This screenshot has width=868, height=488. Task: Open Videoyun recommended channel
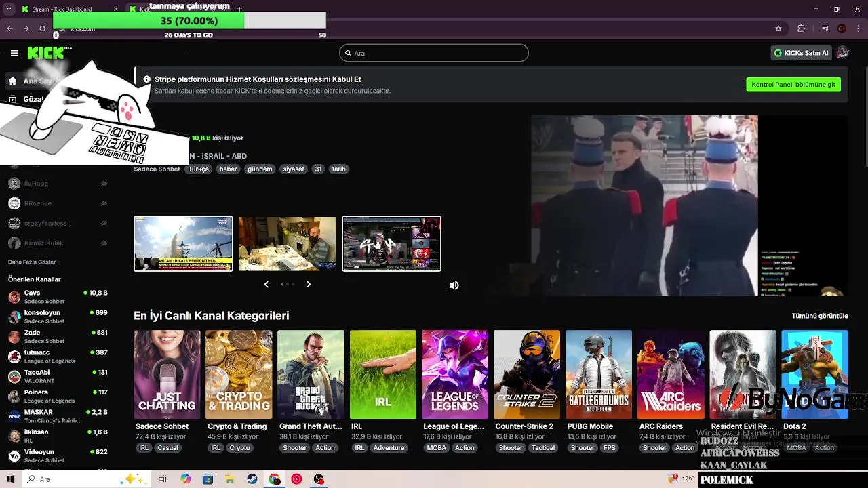point(58,455)
